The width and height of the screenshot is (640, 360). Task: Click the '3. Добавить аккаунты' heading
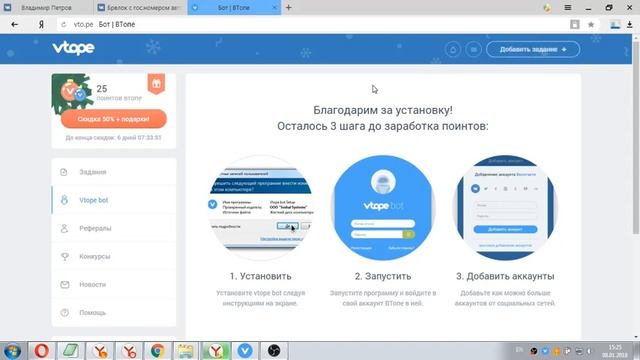coord(505,276)
